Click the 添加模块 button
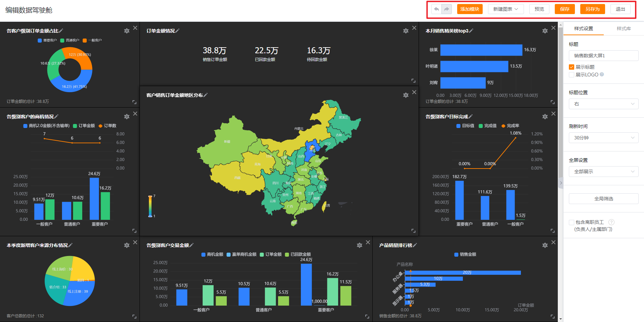 tap(470, 9)
